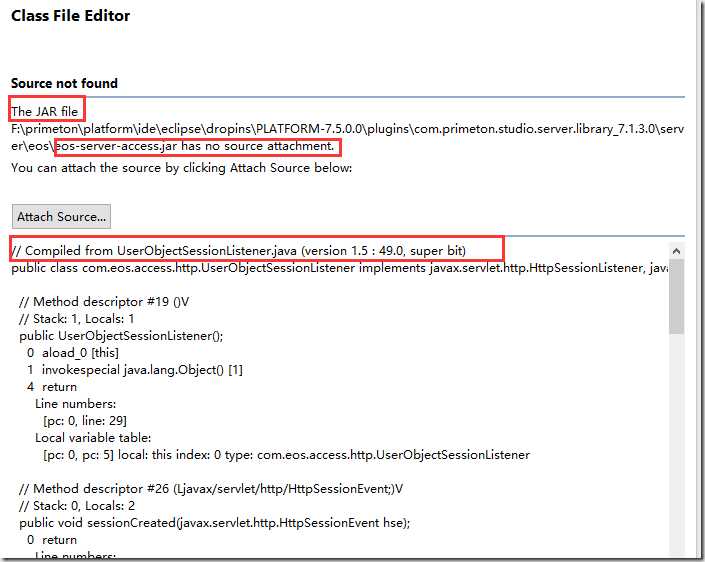Click 'eos-server-access.jar has no source attachment.'
This screenshot has width=705, height=562.
[x=195, y=146]
